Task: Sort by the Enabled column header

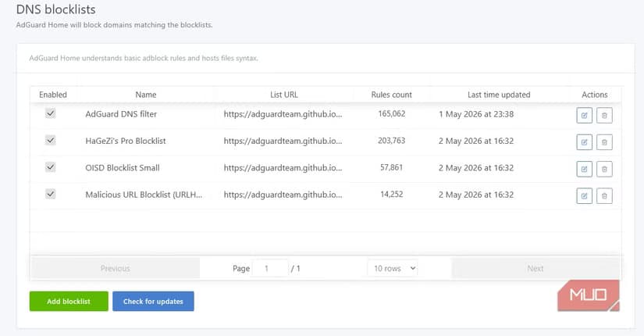Action: [53, 95]
